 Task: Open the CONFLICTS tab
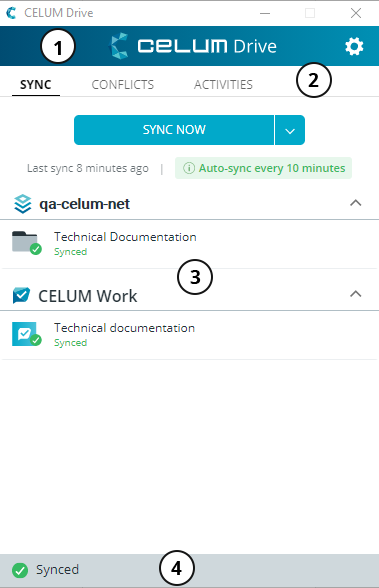click(123, 85)
